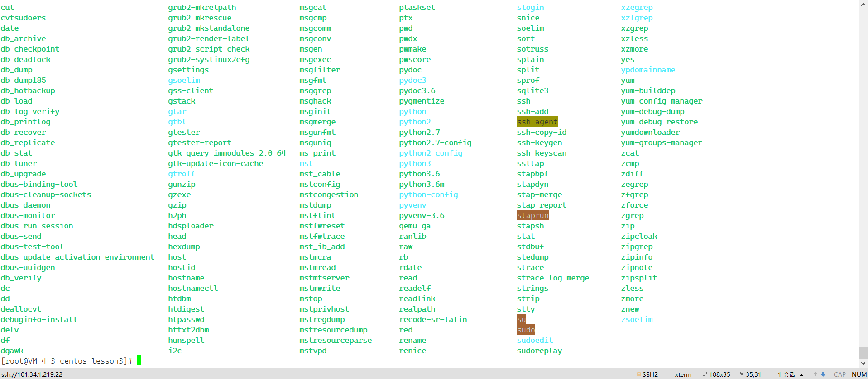This screenshot has height=379, width=868.
Task: Click the pyvenv-3.6 entry
Action: pos(422,215)
